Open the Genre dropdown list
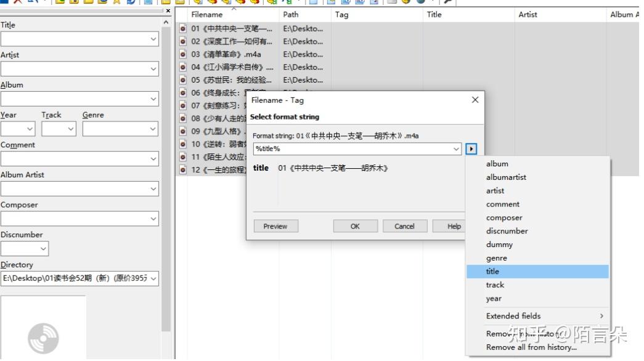644x361 pixels. tap(152, 128)
